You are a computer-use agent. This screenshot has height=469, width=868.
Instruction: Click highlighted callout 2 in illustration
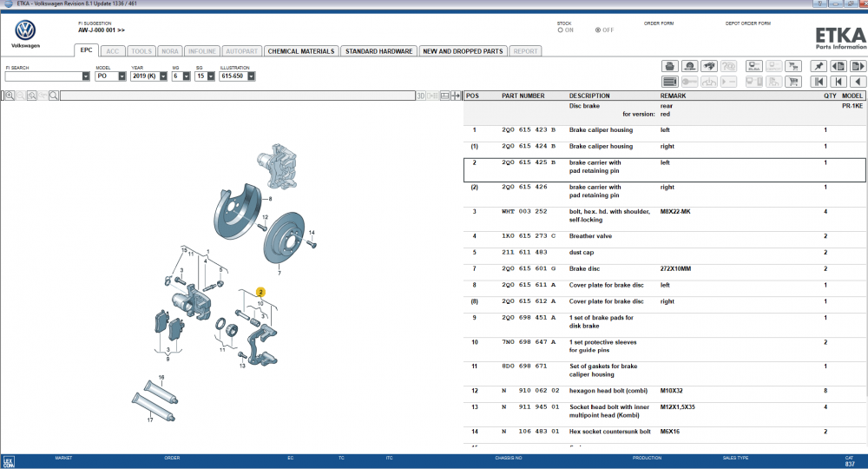click(260, 292)
